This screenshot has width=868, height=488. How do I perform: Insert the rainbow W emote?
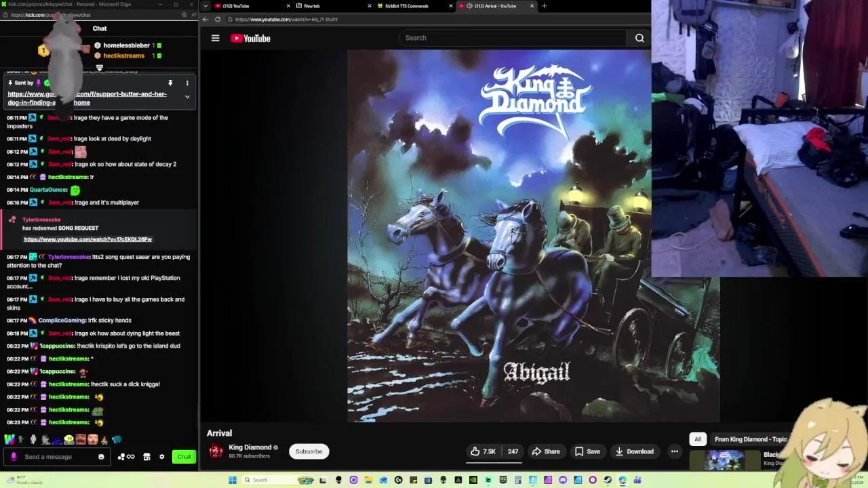[x=9, y=440]
